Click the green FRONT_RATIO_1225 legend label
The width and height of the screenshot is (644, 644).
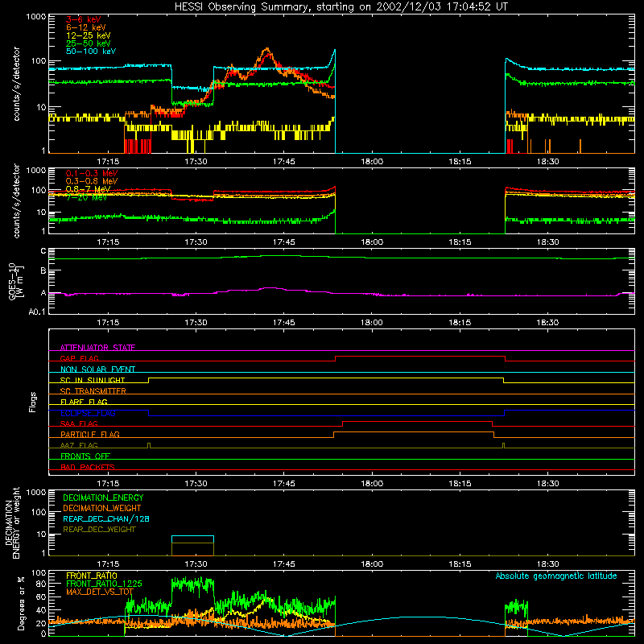coord(104,584)
